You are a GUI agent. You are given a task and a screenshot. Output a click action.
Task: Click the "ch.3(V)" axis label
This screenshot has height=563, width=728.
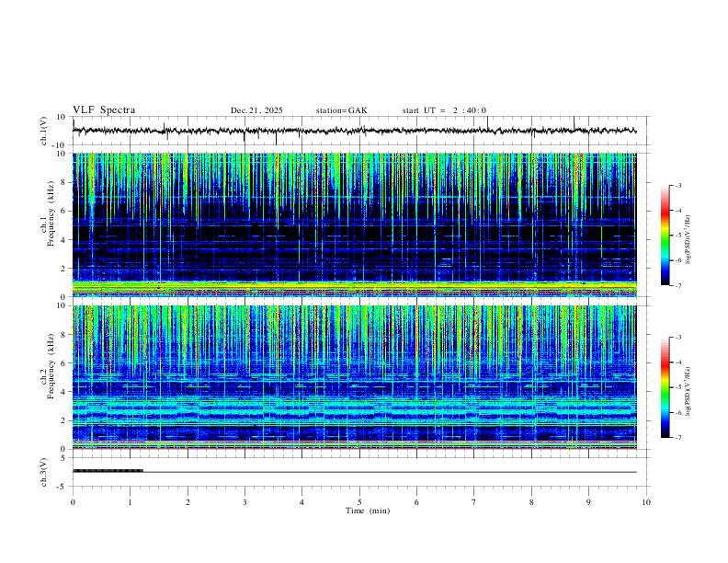coord(44,473)
